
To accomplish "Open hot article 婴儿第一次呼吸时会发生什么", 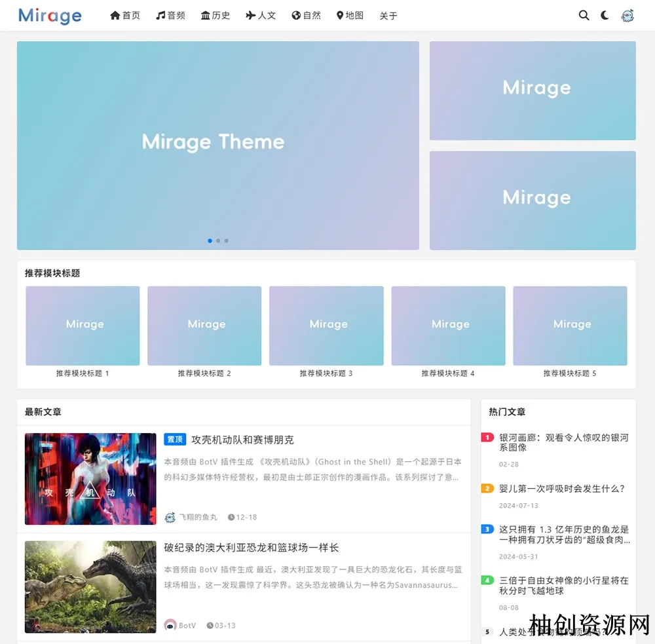I will click(x=562, y=489).
